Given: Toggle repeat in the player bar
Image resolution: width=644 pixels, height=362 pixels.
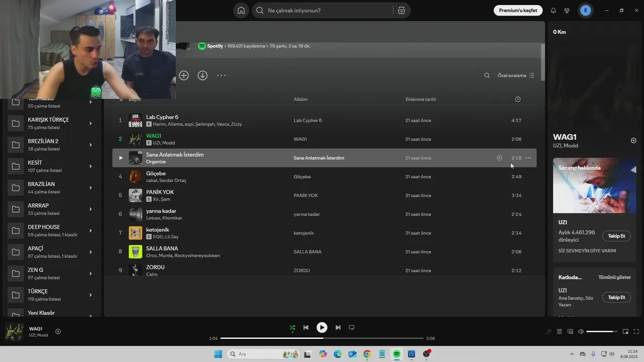Looking at the screenshot, I should click(x=352, y=328).
